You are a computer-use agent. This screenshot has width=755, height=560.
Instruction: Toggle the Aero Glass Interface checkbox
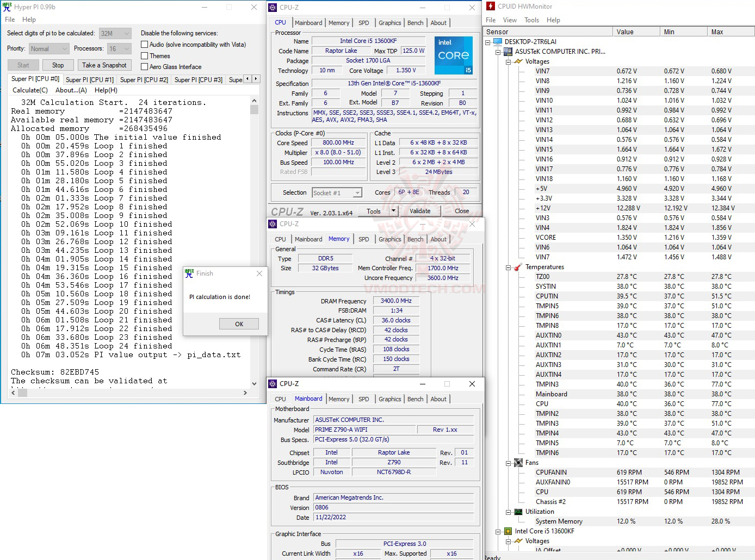point(144,66)
